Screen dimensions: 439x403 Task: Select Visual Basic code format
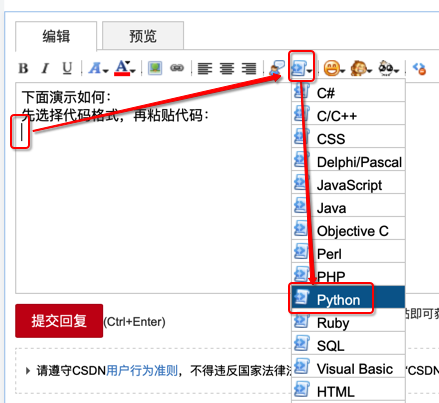coord(348,367)
